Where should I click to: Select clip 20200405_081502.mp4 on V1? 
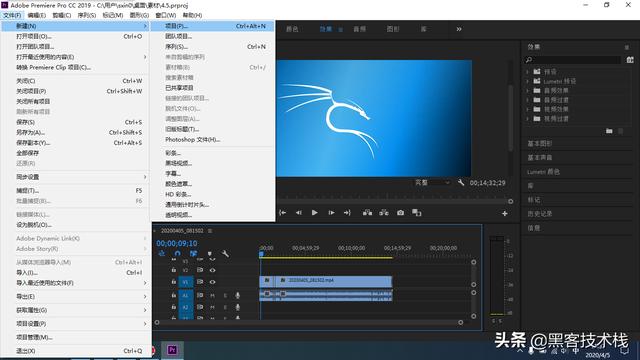[x=326, y=281]
